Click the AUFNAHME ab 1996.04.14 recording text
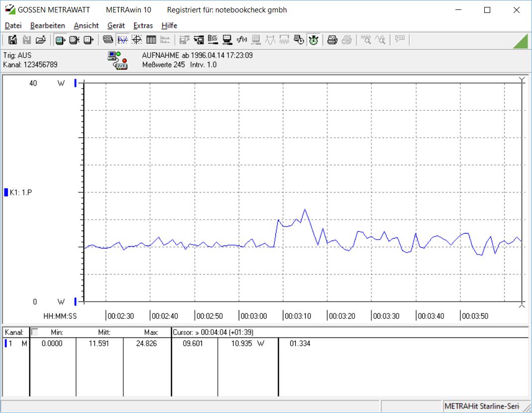Viewport: 532px width, 413px height. pyautogui.click(x=197, y=55)
